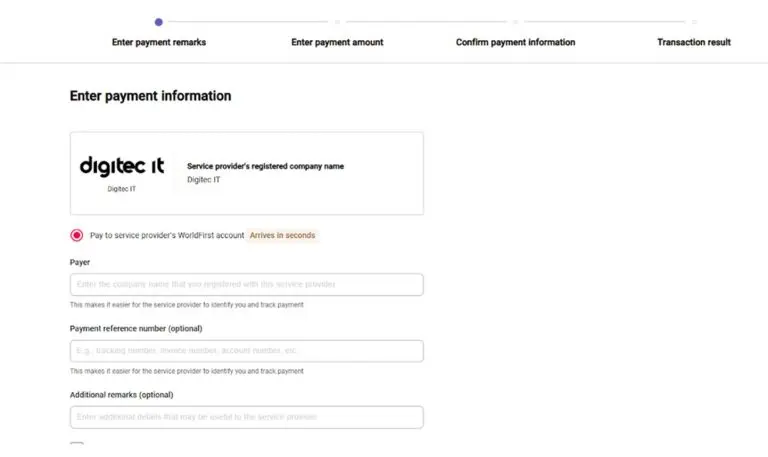Click Service provider's registered company name text
The image size is (768, 457).
[x=265, y=166]
